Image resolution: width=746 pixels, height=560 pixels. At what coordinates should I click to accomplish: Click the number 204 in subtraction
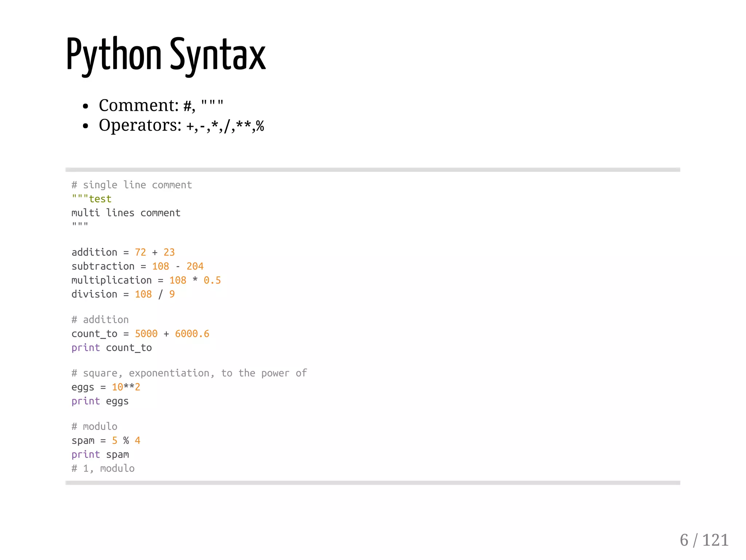click(x=195, y=266)
